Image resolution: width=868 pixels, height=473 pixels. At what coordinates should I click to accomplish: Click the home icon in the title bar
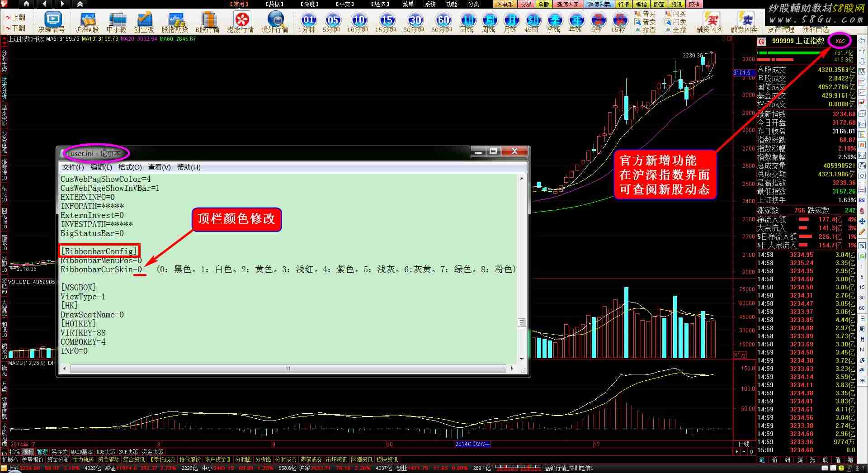(x=26, y=4)
